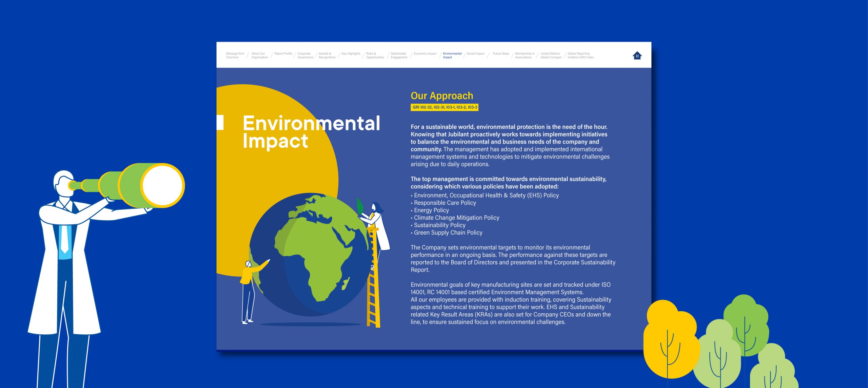The image size is (868, 388).
Task: Click 'Energy Policy' bullet
Action: [x=431, y=210]
